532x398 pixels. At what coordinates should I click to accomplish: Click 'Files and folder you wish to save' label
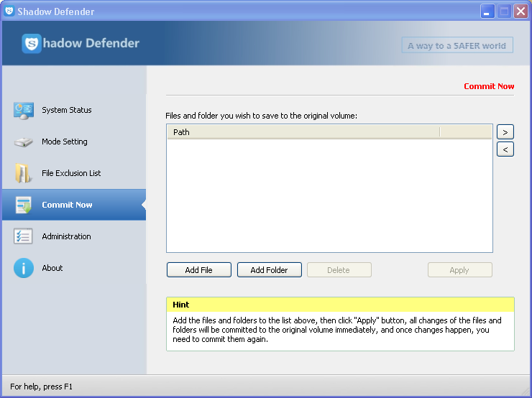(261, 116)
